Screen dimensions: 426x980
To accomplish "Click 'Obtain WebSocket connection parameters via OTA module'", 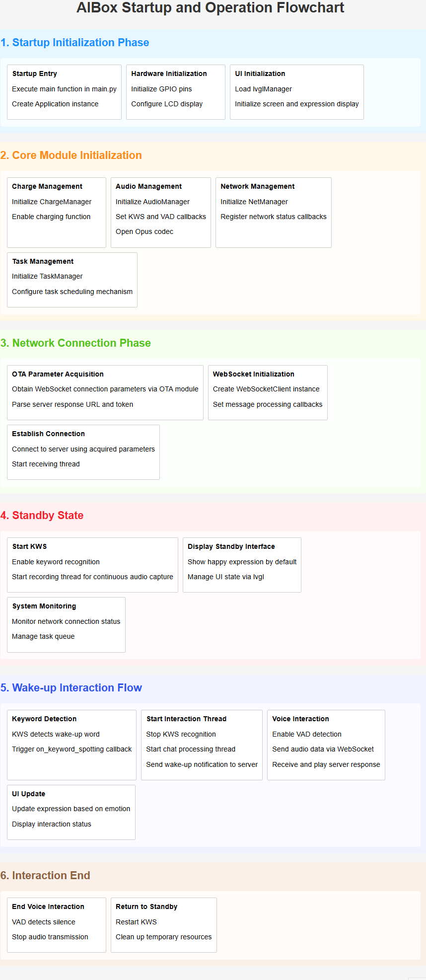I will 105,389.
